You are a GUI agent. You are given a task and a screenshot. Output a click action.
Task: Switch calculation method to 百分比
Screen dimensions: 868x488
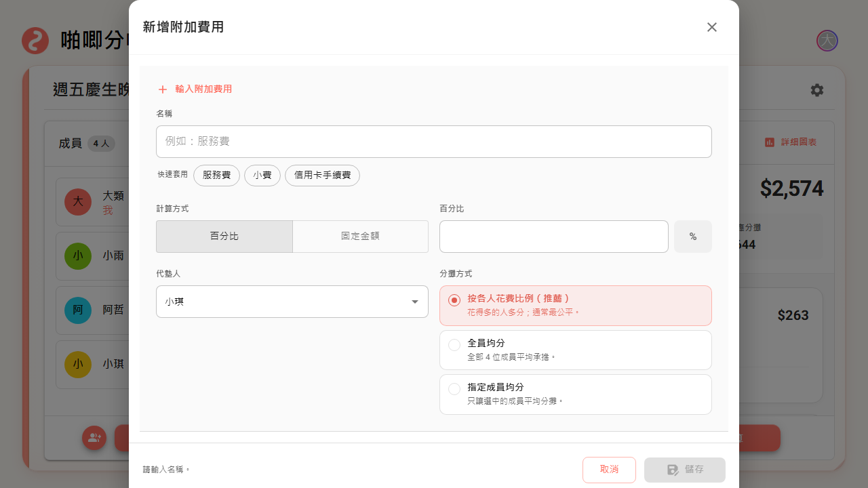click(x=224, y=237)
